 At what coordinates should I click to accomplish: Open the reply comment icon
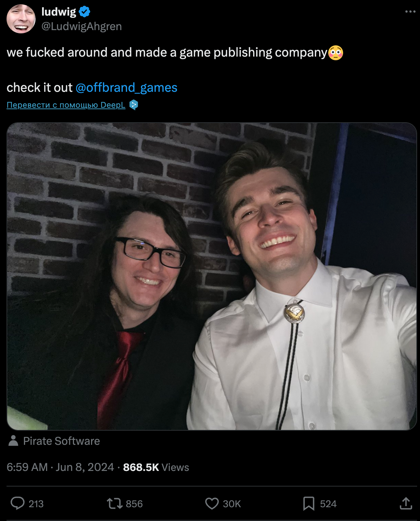point(17,503)
